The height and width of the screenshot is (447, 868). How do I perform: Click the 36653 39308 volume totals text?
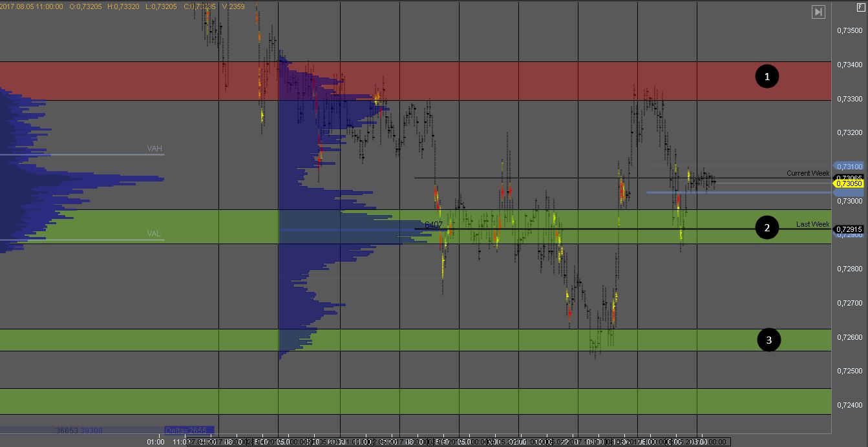click(79, 430)
